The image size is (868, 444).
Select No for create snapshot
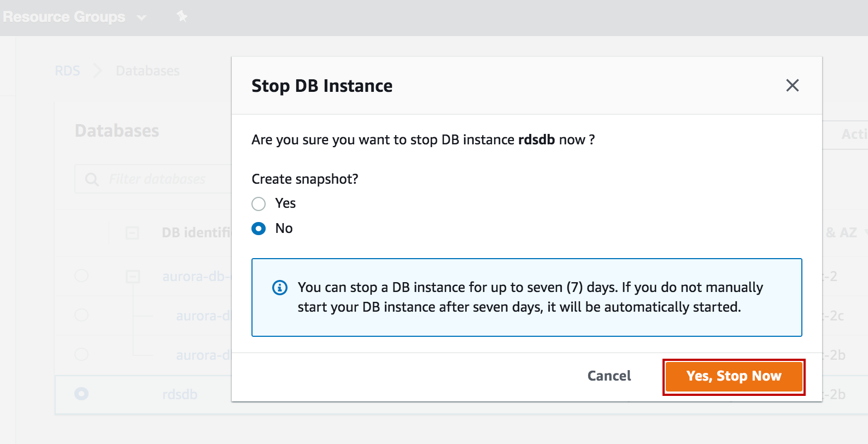[259, 229]
